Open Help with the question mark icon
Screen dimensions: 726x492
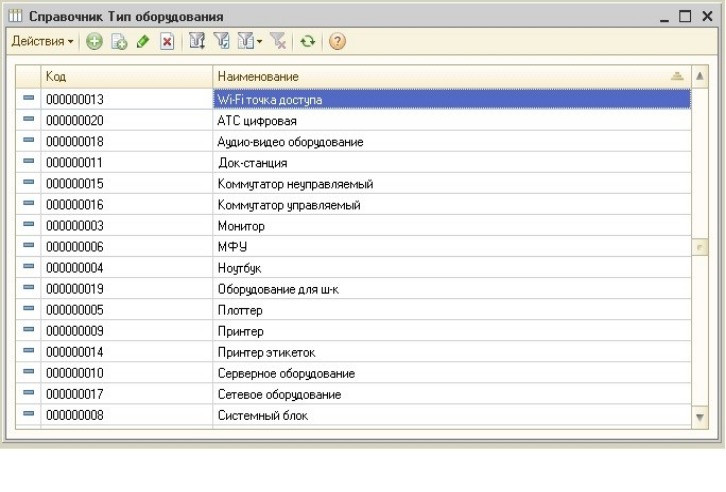[x=337, y=42]
